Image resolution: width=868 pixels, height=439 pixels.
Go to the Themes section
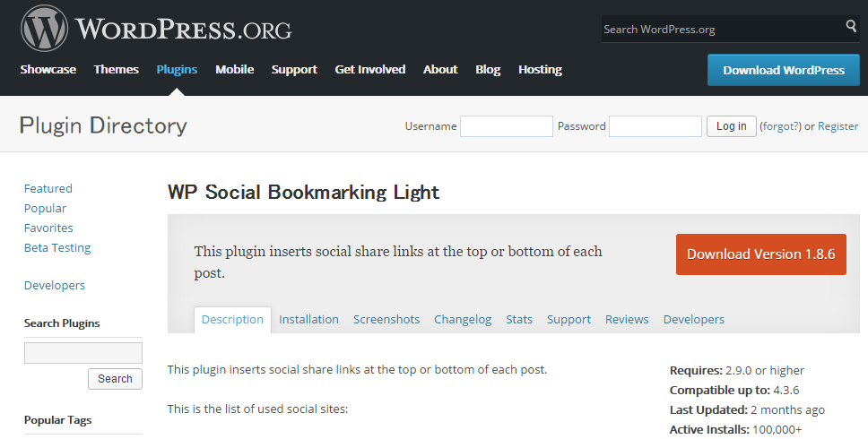pos(117,69)
